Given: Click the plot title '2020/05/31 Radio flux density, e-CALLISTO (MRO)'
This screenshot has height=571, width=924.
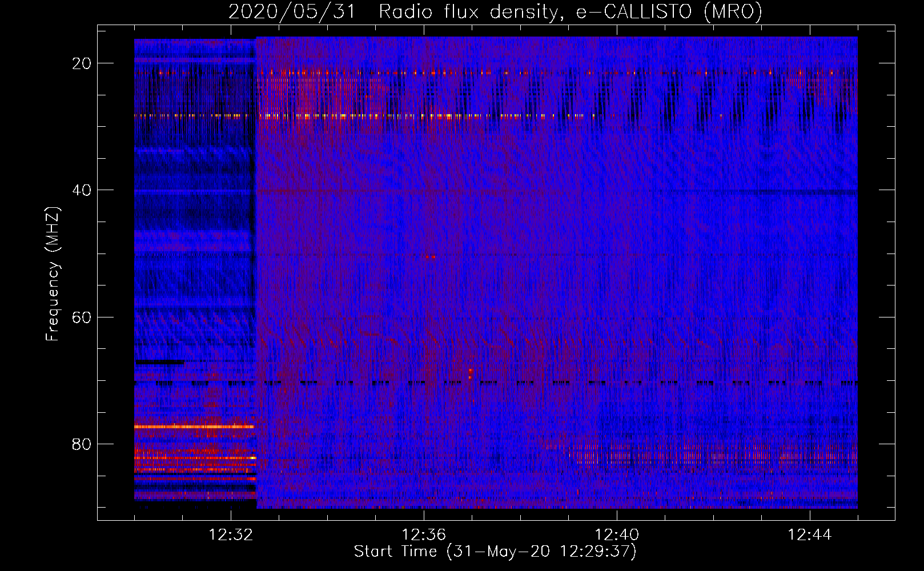Looking at the screenshot, I should pos(495,11).
